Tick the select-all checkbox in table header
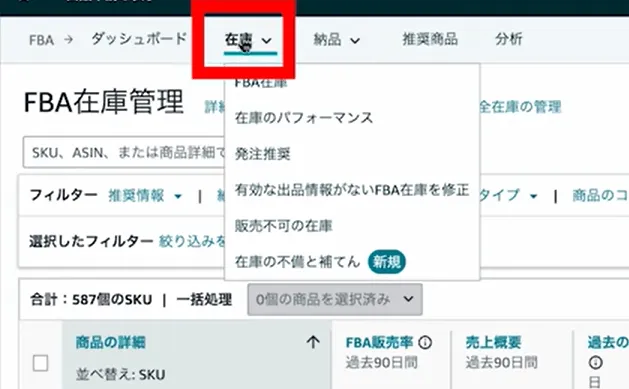The image size is (629, 389). (x=41, y=363)
